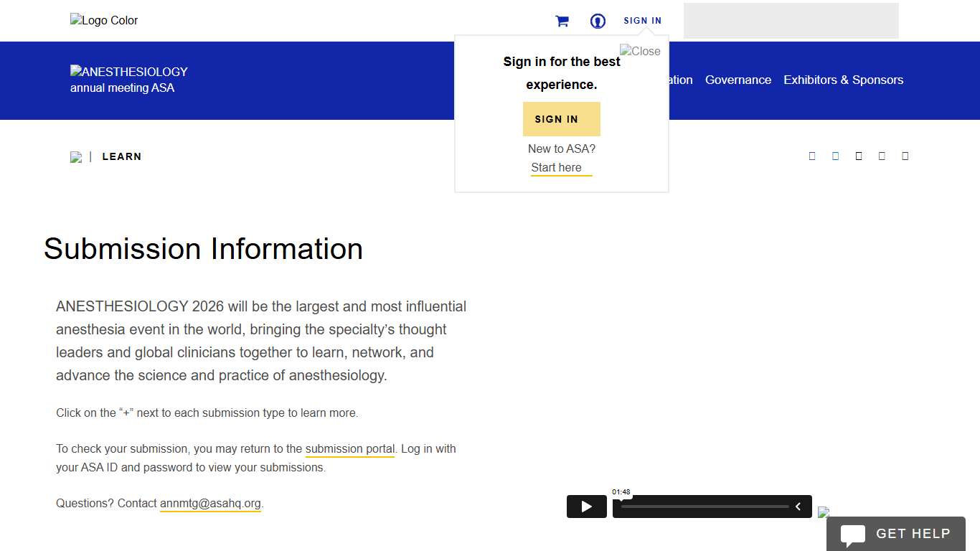Open the ANESTHESIOLOGY annual meeting logo

(129, 80)
